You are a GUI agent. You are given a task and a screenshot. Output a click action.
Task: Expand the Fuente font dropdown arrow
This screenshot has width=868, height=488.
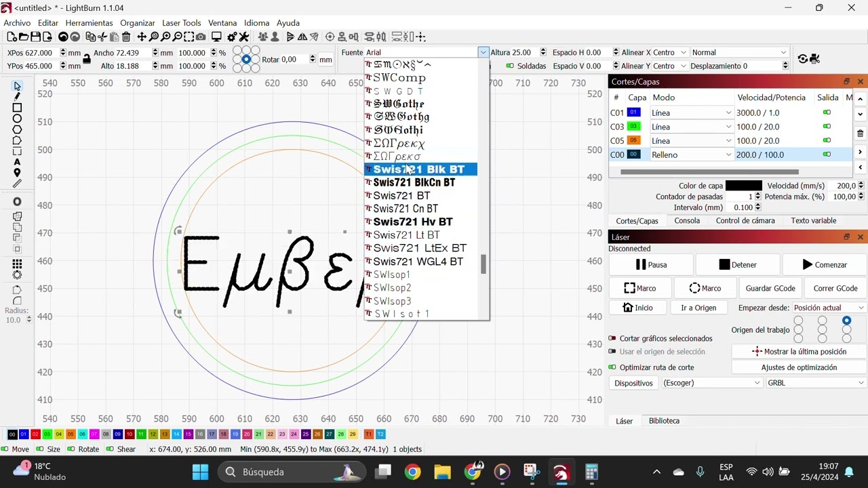(x=483, y=52)
